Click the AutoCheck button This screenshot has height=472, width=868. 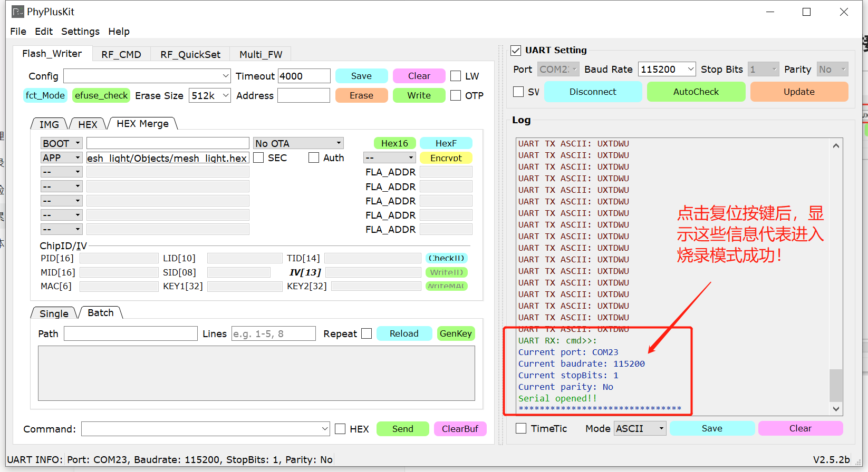pyautogui.click(x=696, y=92)
